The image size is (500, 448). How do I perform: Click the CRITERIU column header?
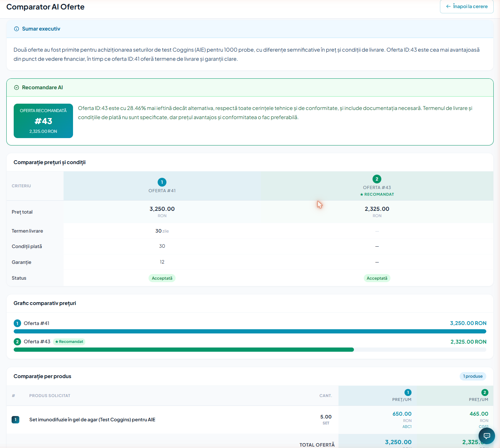pos(21,186)
